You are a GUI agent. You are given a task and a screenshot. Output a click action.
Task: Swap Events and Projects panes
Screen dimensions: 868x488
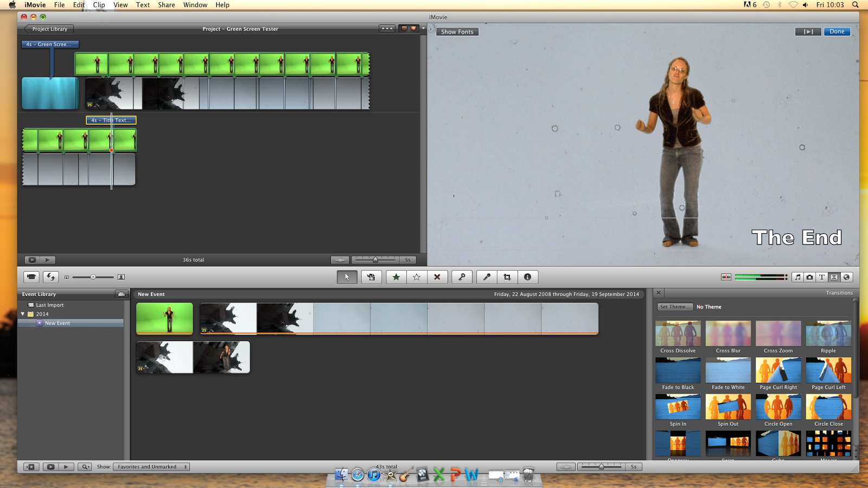(50, 277)
